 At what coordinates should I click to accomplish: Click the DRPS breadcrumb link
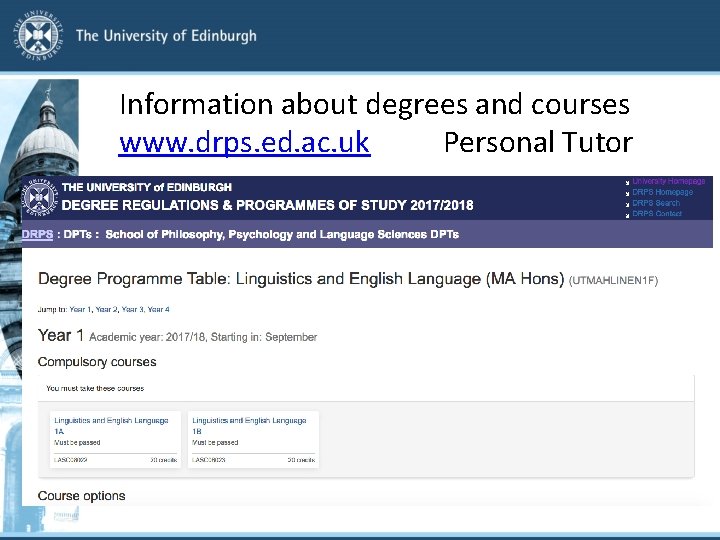pyautogui.click(x=38, y=234)
